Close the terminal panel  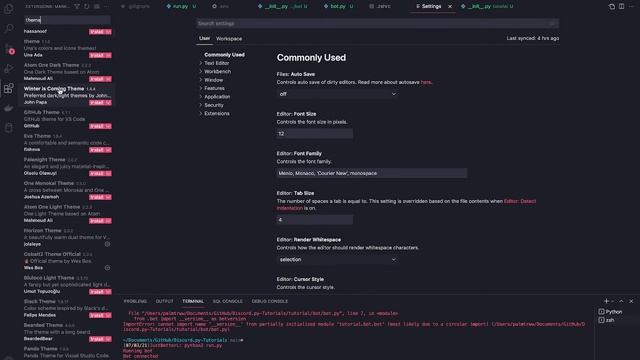click(631, 301)
